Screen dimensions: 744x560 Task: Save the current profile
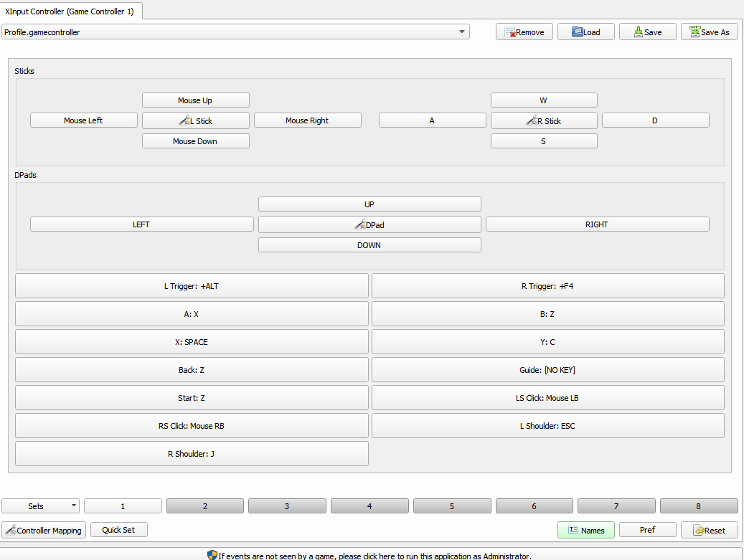(x=647, y=32)
